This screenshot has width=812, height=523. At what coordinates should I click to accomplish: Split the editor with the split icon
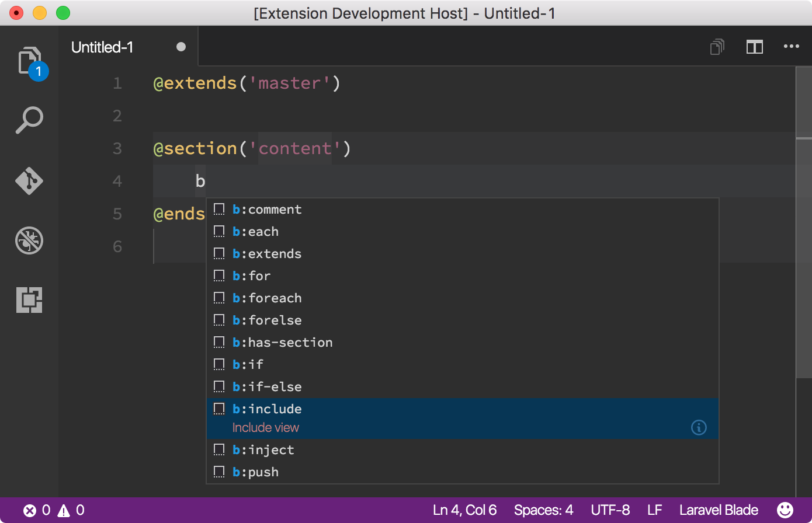(755, 47)
